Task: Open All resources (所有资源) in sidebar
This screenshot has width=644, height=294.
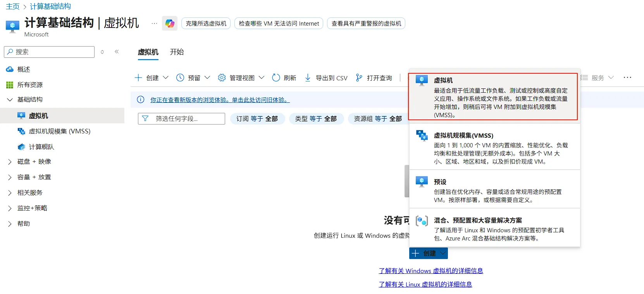Action: (30, 85)
